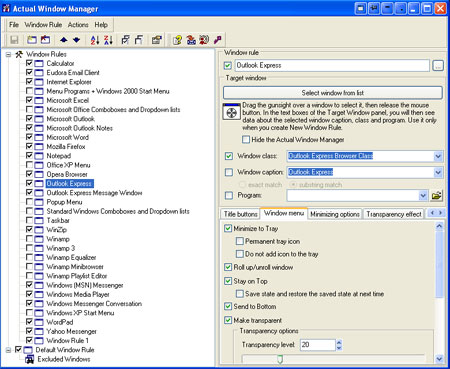
Task: Uncheck Minimize to Tray option
Action: 228,228
